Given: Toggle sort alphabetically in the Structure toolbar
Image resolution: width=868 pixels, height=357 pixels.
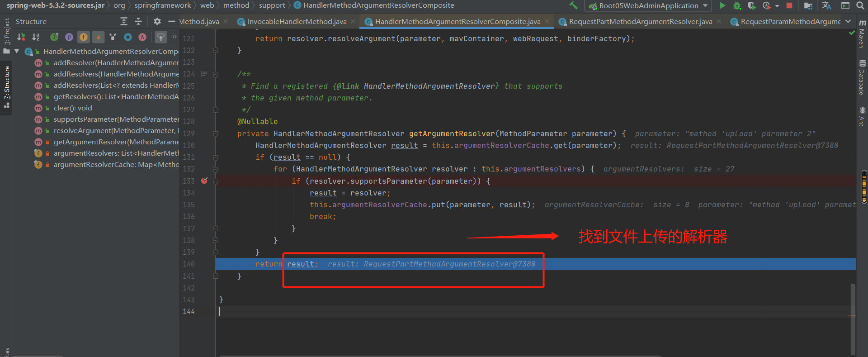Looking at the screenshot, I should 36,37.
